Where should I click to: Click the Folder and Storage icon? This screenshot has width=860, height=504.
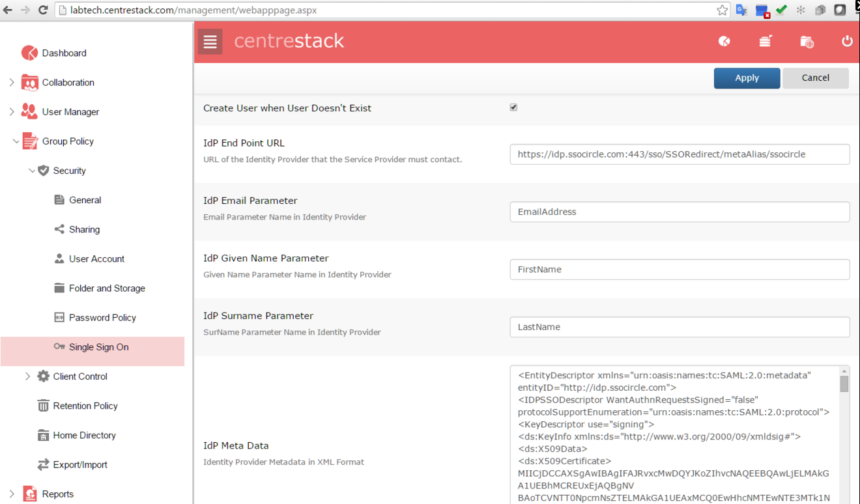tap(59, 288)
